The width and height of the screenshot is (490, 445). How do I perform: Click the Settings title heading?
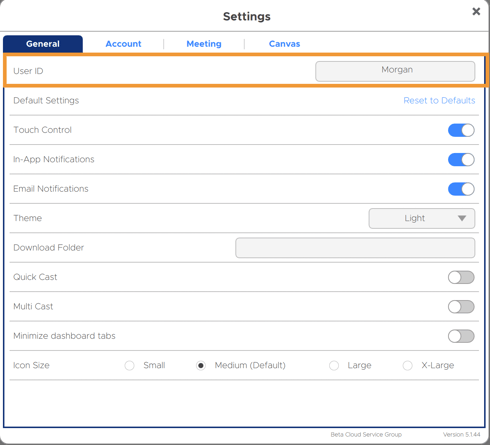pyautogui.click(x=247, y=16)
